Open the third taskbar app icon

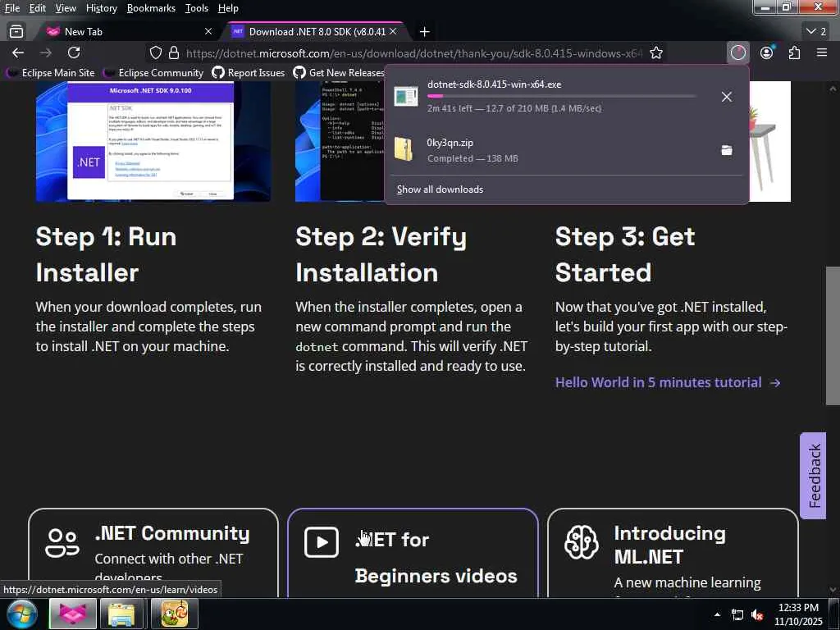point(175,614)
